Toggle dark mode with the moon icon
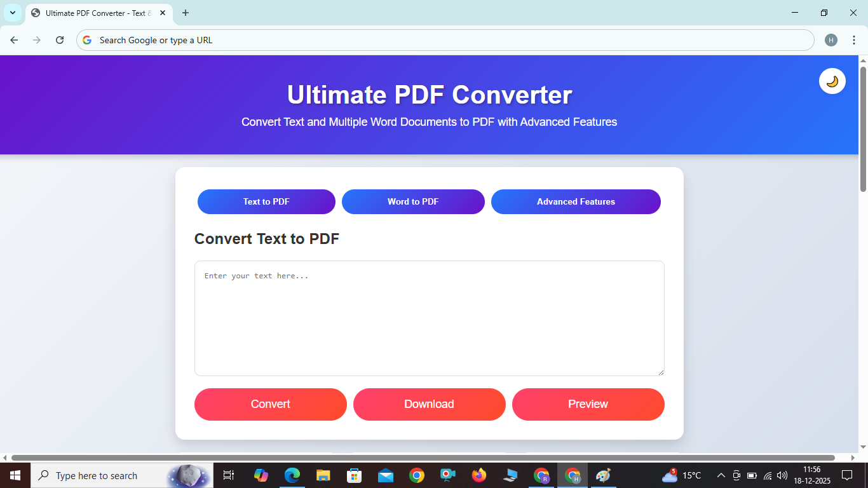868x488 pixels. 832,81
